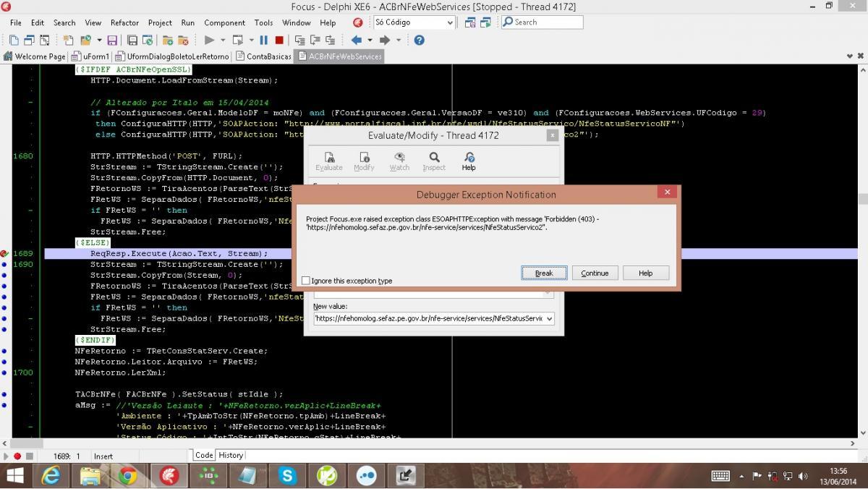Image resolution: width=868 pixels, height=489 pixels.
Task: Open Internet Explorer from the taskbar
Action: pos(51,475)
